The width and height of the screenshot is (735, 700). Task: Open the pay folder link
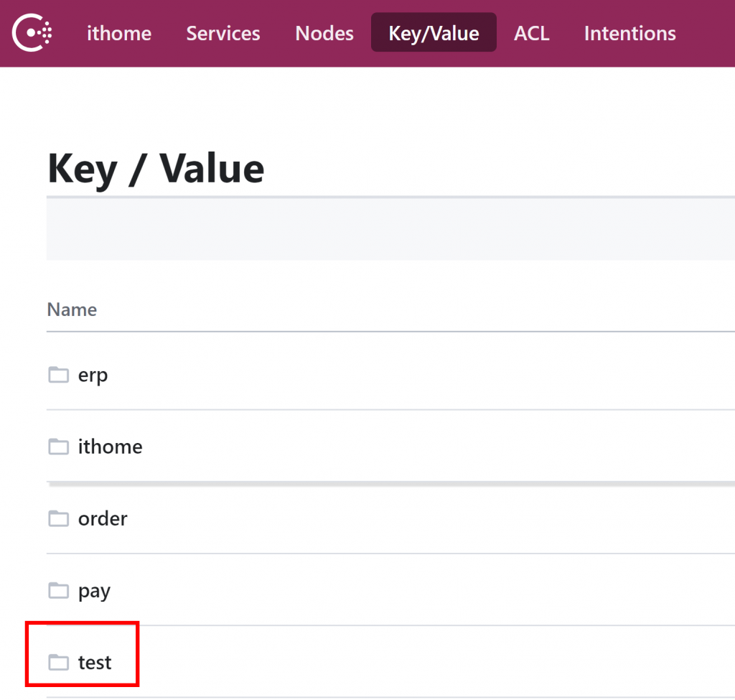[x=94, y=591]
